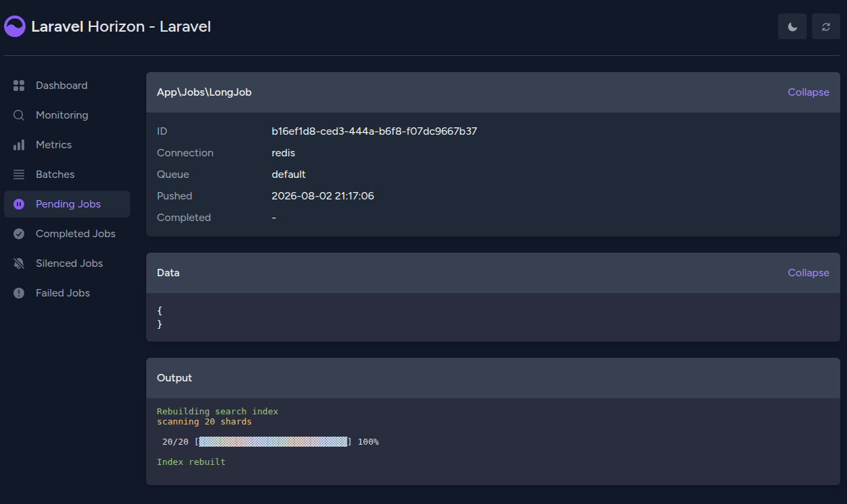
Task: Click the App\Jobs\LongJob header text
Action: coord(204,92)
